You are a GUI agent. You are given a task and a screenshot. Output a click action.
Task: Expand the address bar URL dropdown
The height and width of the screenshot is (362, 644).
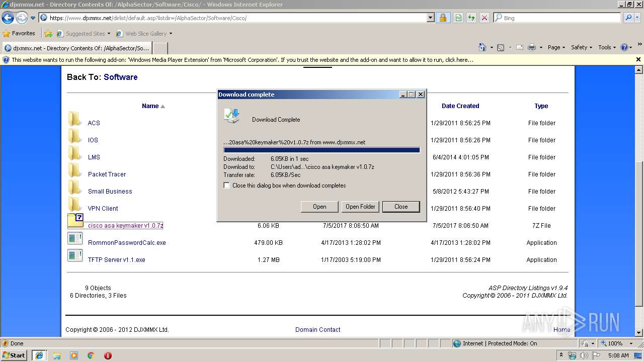coord(430,18)
